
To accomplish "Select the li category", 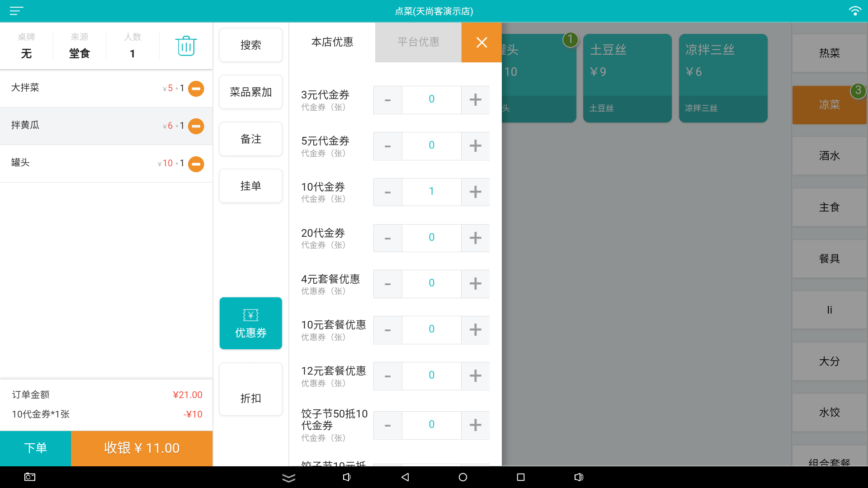I will pyautogui.click(x=830, y=310).
